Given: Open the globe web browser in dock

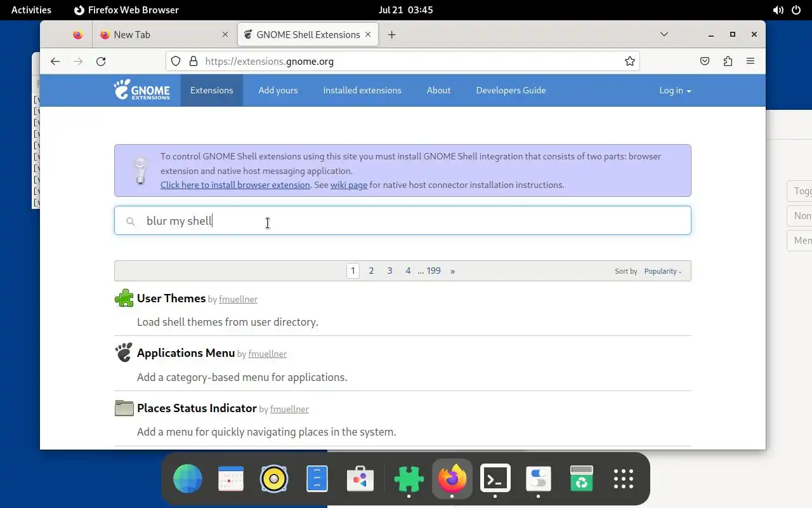Looking at the screenshot, I should click(188, 479).
